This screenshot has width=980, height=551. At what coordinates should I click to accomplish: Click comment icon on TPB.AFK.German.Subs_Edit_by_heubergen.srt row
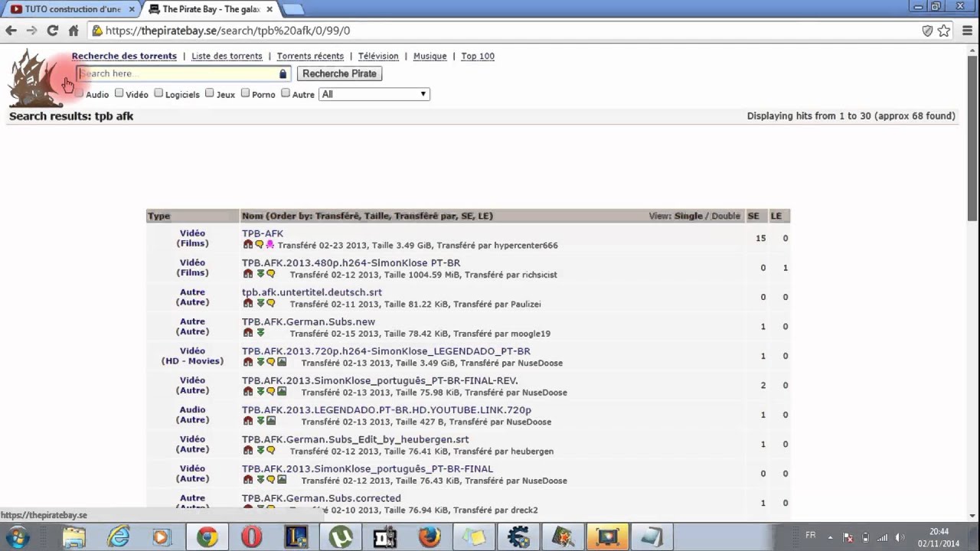coord(271,451)
